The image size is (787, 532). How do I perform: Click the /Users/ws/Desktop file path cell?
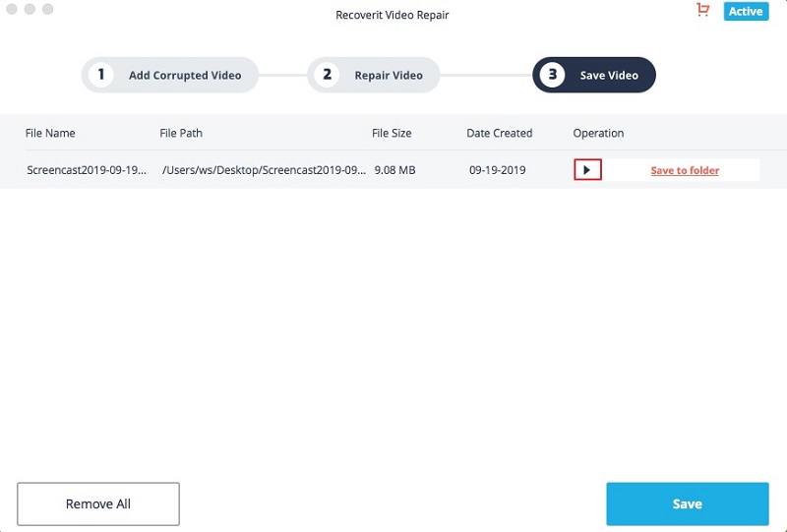coord(264,170)
